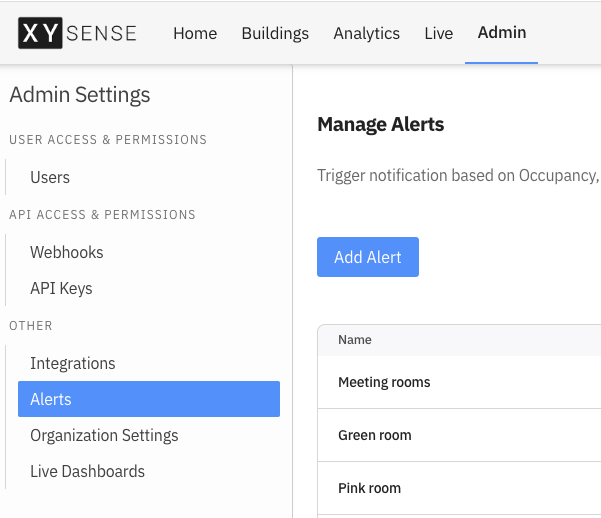Open Organization Settings page

tap(104, 435)
